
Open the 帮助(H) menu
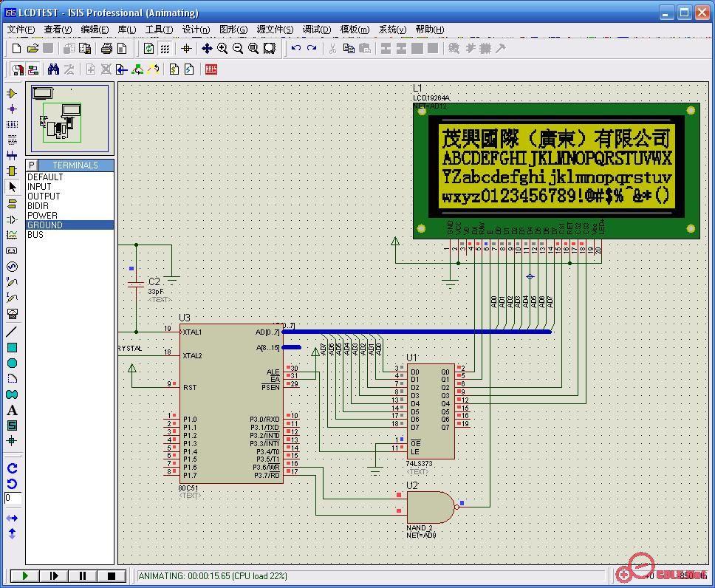(430, 30)
